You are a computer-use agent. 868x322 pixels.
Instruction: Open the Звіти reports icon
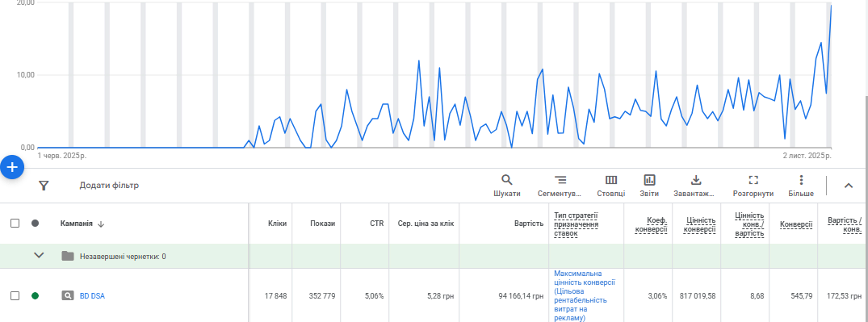(x=649, y=180)
